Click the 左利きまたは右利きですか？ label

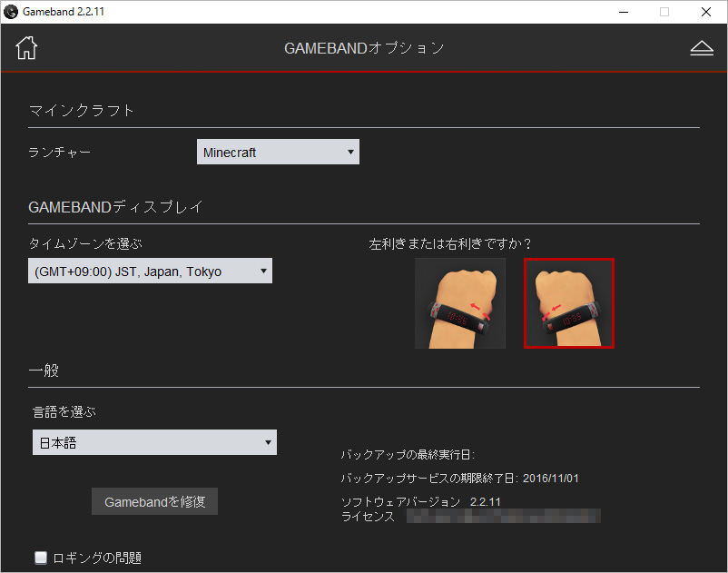click(x=450, y=243)
